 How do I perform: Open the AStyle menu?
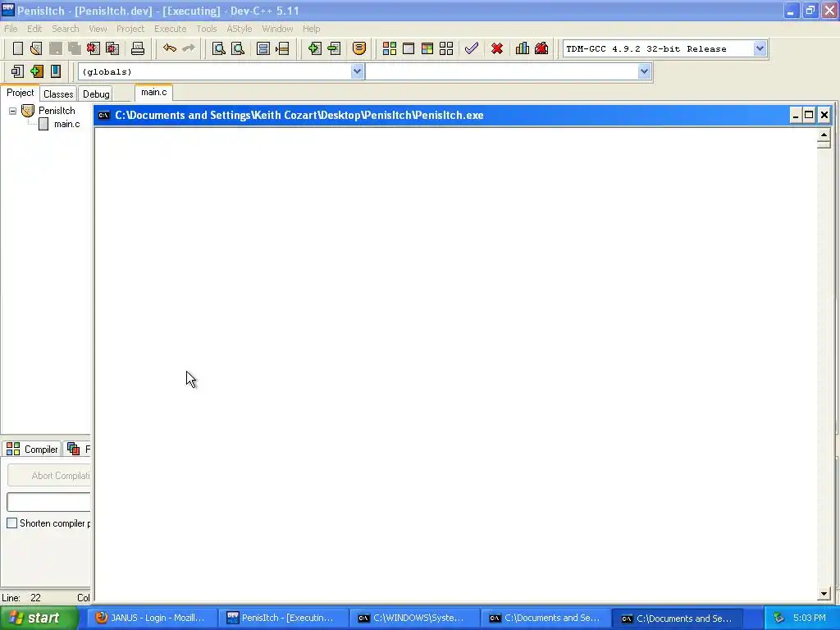click(239, 29)
